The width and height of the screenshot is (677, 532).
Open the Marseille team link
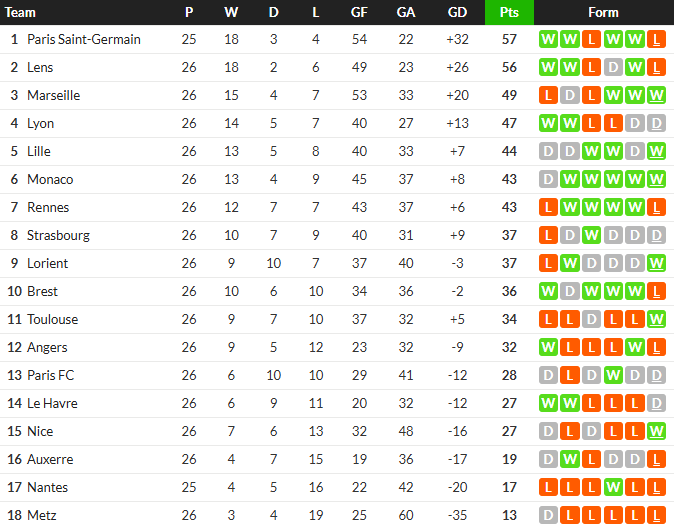click(x=54, y=96)
